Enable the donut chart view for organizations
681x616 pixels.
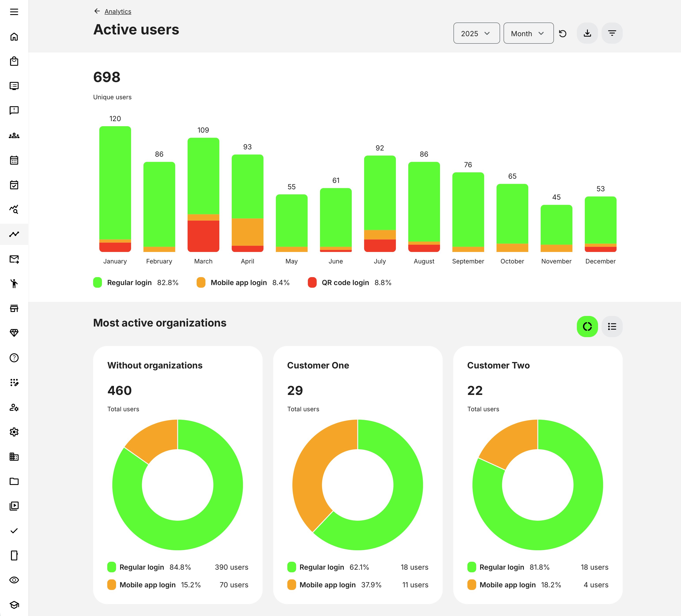pyautogui.click(x=587, y=326)
